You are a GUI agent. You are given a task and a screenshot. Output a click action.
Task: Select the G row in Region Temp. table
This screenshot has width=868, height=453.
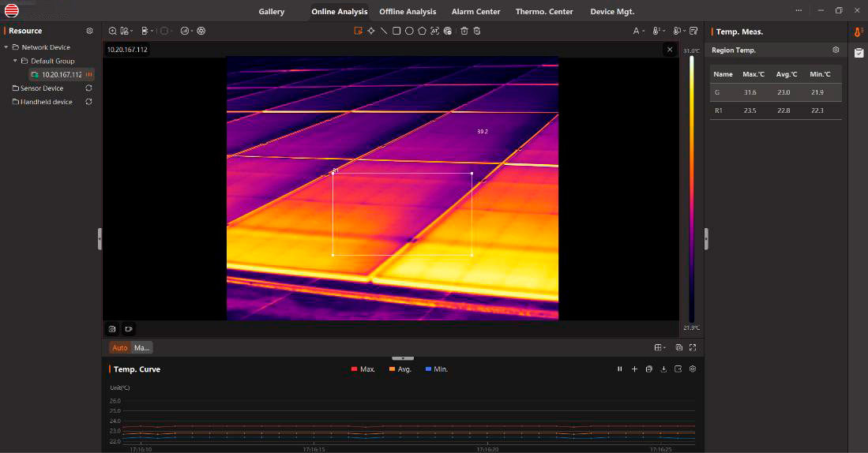tap(776, 92)
